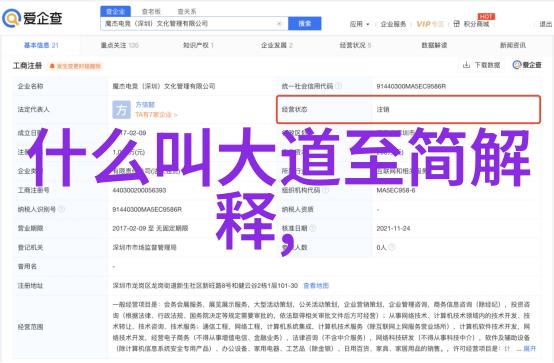Click the approval date 2021-11-24

tap(393, 228)
